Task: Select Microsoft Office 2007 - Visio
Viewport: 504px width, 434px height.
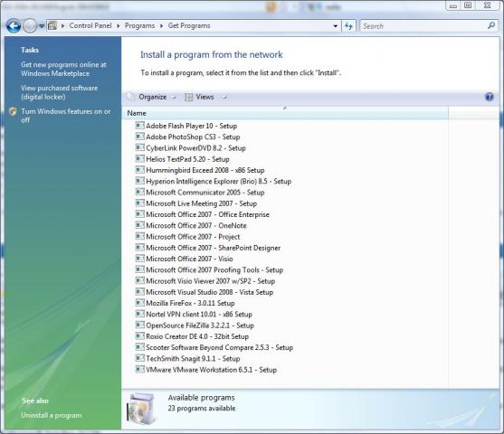Action: [189, 259]
